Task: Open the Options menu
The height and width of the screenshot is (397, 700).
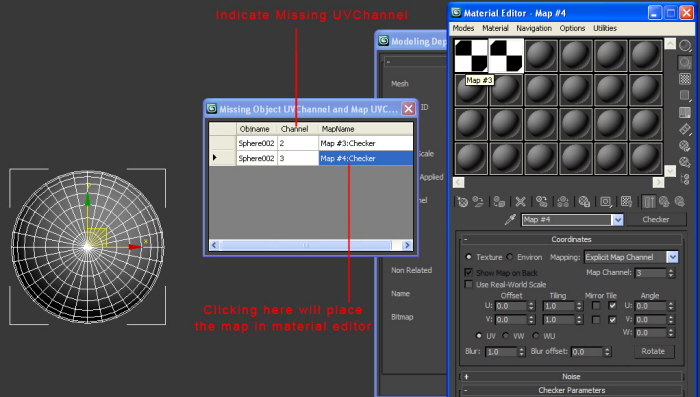Action: point(572,28)
